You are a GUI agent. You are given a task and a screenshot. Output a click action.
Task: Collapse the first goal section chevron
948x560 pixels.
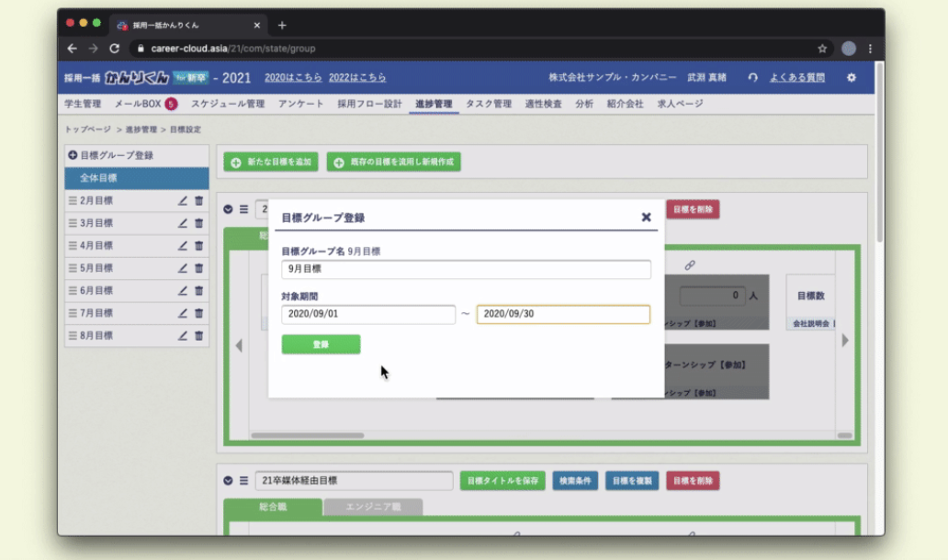click(228, 209)
